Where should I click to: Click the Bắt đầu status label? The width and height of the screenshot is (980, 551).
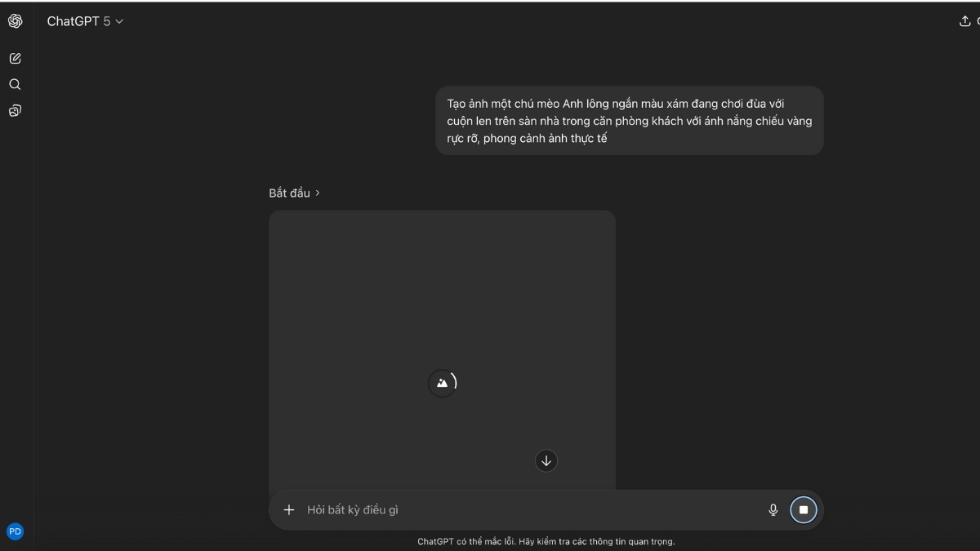(289, 193)
